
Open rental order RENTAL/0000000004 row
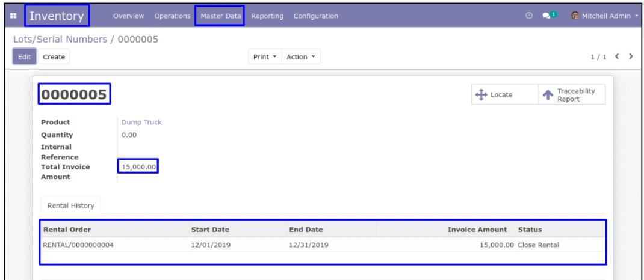[x=78, y=245]
